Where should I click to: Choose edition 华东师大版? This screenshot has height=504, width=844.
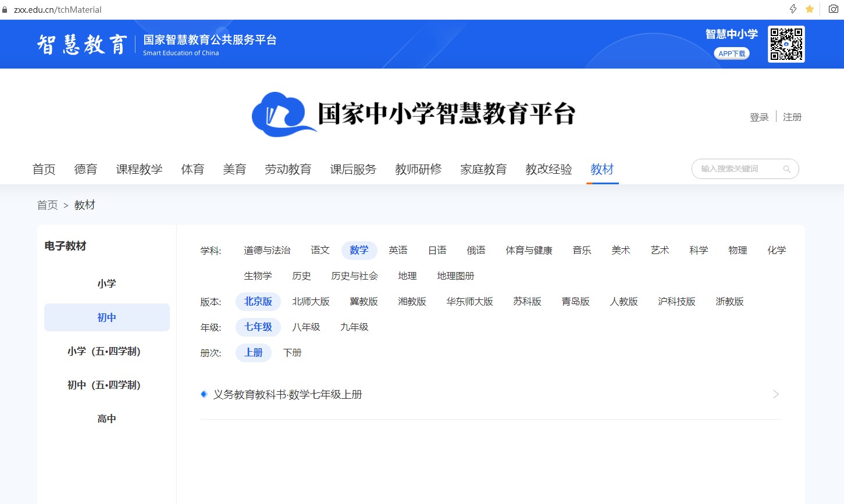470,301
